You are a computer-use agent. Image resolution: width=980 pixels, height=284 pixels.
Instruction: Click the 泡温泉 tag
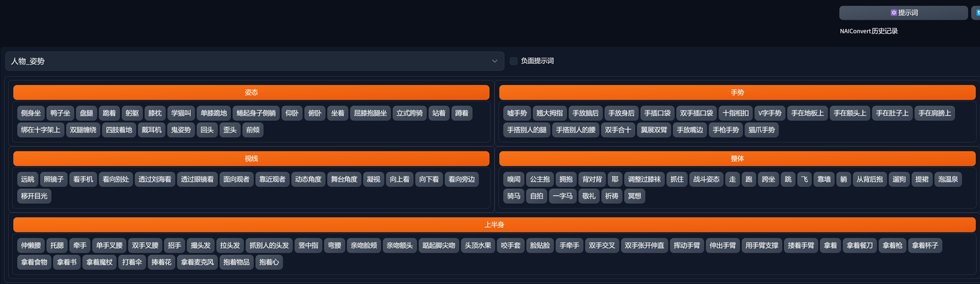[948, 179]
